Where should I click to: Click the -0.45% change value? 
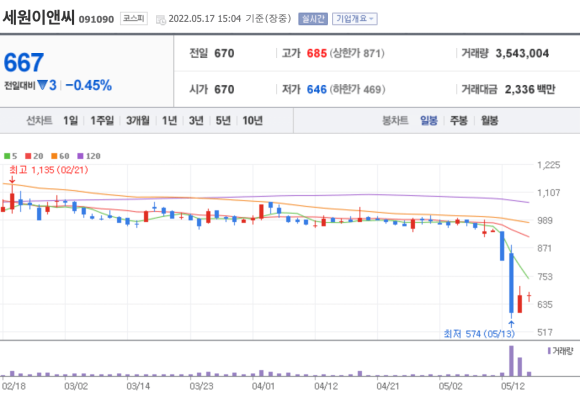89,85
